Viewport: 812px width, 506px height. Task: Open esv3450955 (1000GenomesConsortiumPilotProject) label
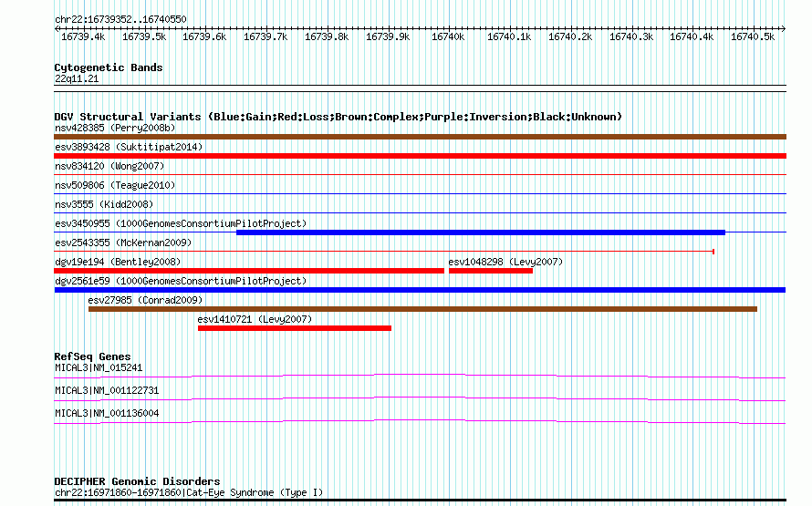tap(181, 223)
